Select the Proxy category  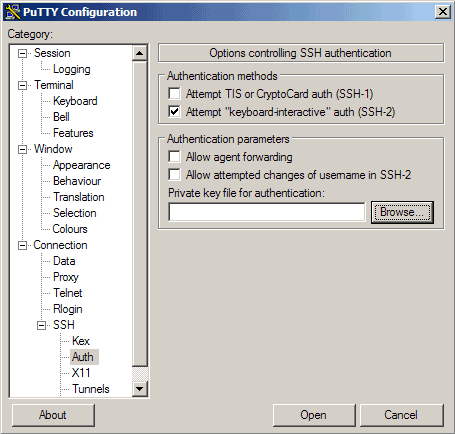66,277
